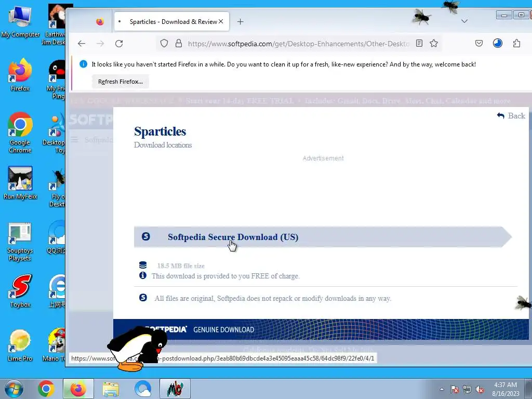Click the Softpedia Genuine Download banner
The image size is (532, 399).
[x=321, y=329]
